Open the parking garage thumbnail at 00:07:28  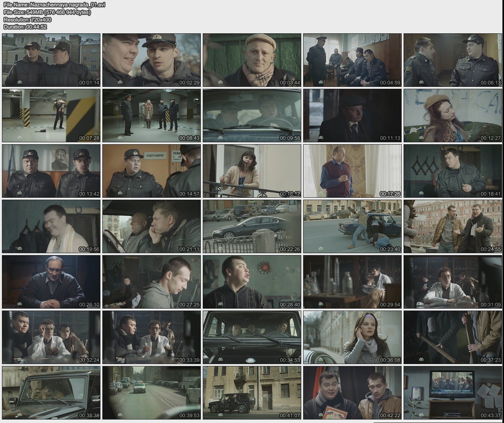tap(51, 116)
